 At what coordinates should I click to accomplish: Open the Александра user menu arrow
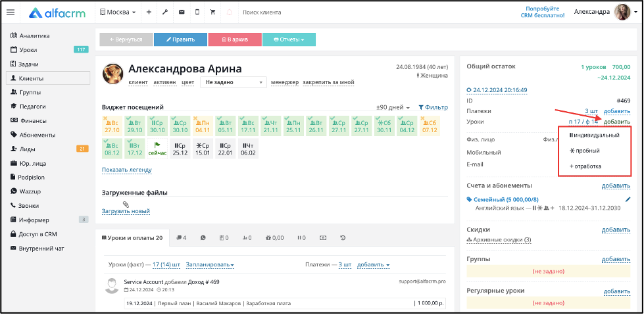click(635, 12)
